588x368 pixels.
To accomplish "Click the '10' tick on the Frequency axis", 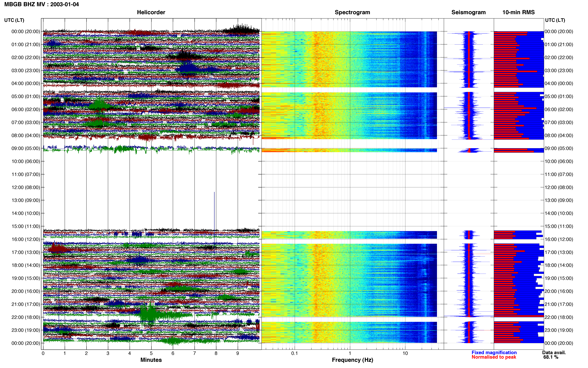I will 405,353.
